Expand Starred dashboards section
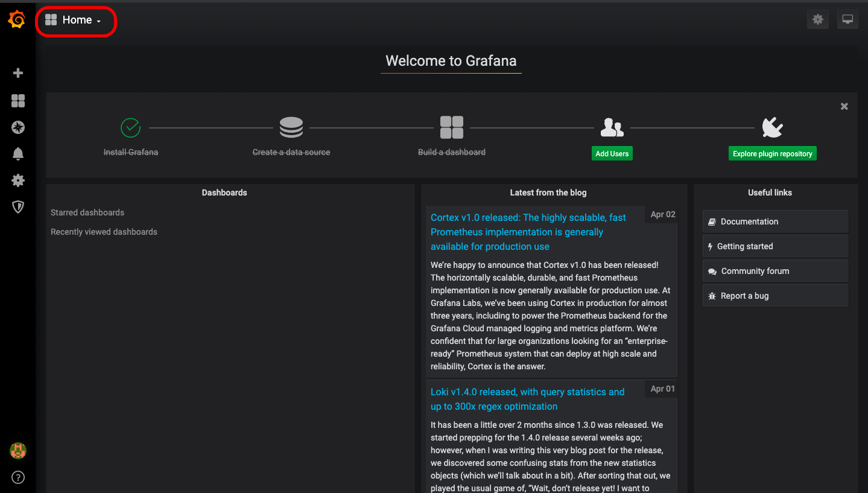 87,212
